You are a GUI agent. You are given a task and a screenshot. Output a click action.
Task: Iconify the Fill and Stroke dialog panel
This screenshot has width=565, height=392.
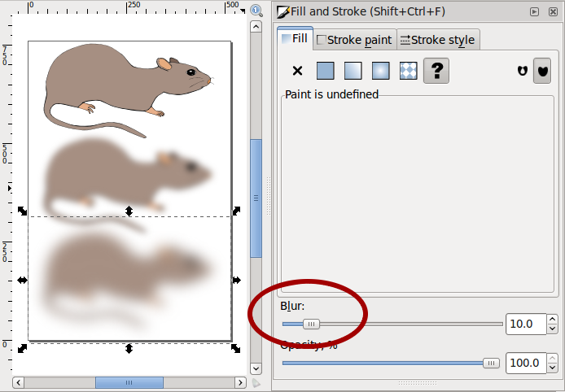tap(534, 12)
